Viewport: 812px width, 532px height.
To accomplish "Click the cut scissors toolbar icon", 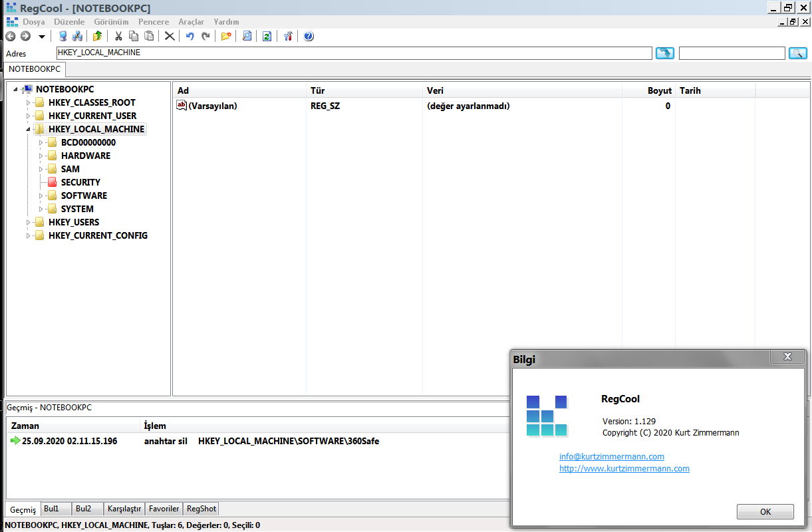I will click(x=118, y=37).
